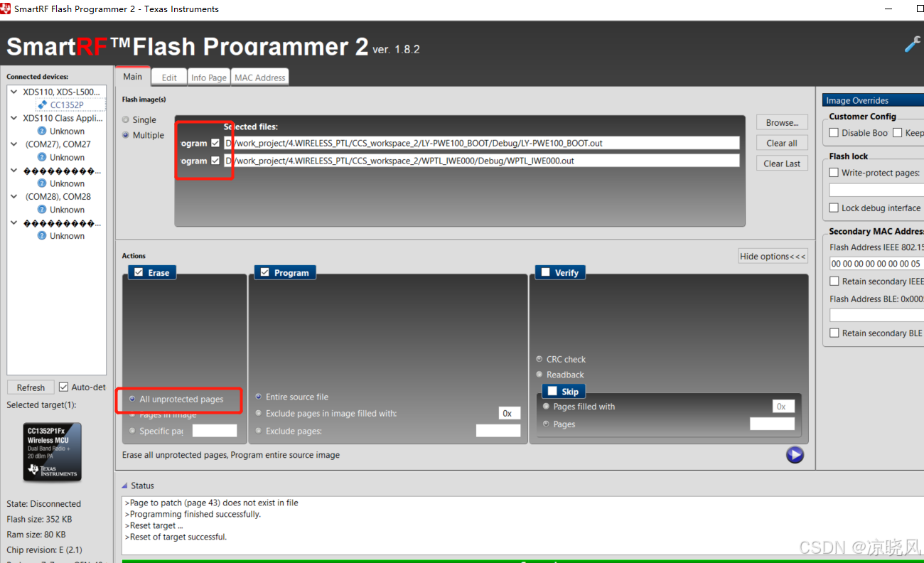Enable Retain secondary BLE checkbox

(834, 333)
